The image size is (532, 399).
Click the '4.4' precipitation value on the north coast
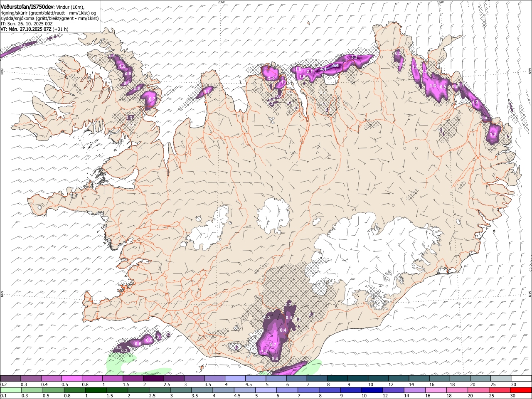(336, 66)
